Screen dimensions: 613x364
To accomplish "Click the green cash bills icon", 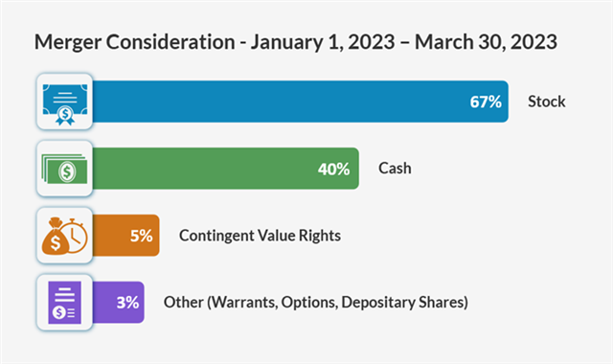I will (x=64, y=169).
